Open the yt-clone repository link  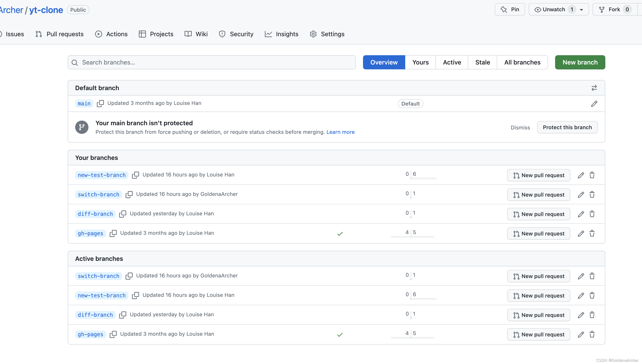[46, 10]
